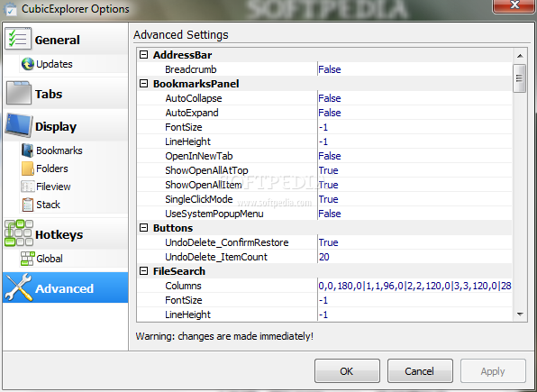Click the settings list scrollbar thumb
The width and height of the screenshot is (537, 392).
coord(520,78)
